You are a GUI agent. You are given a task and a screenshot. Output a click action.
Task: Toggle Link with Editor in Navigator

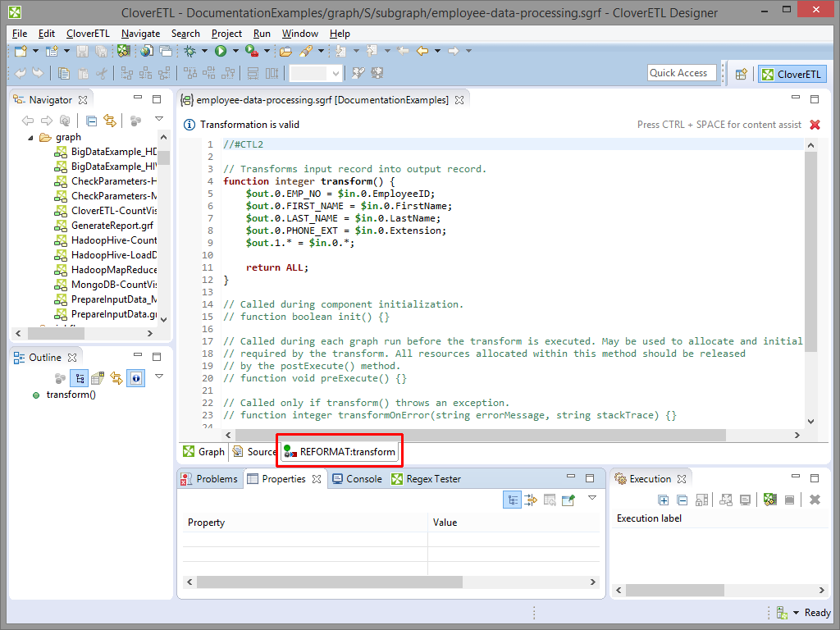pos(109,121)
